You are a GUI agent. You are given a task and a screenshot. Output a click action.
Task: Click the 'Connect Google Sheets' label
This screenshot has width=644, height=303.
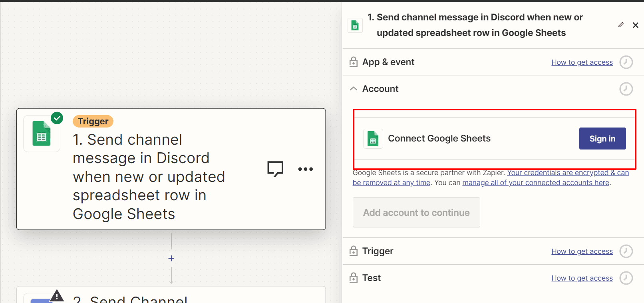[439, 138]
